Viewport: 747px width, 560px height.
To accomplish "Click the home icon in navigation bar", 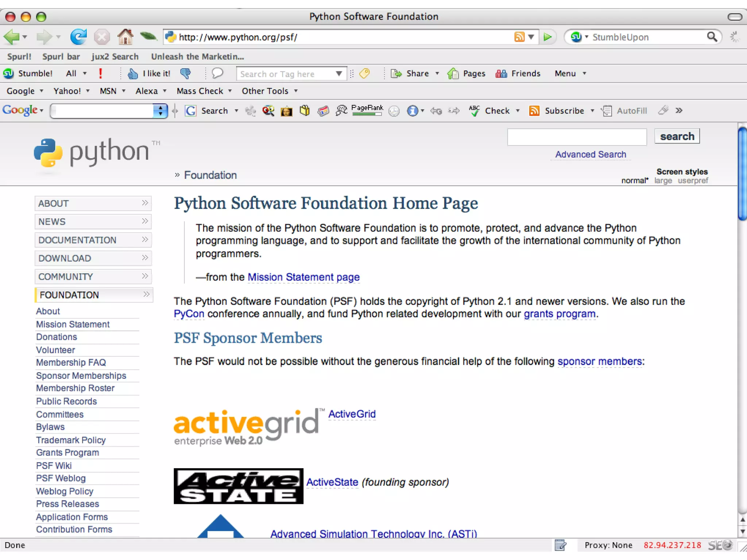I will pyautogui.click(x=125, y=37).
